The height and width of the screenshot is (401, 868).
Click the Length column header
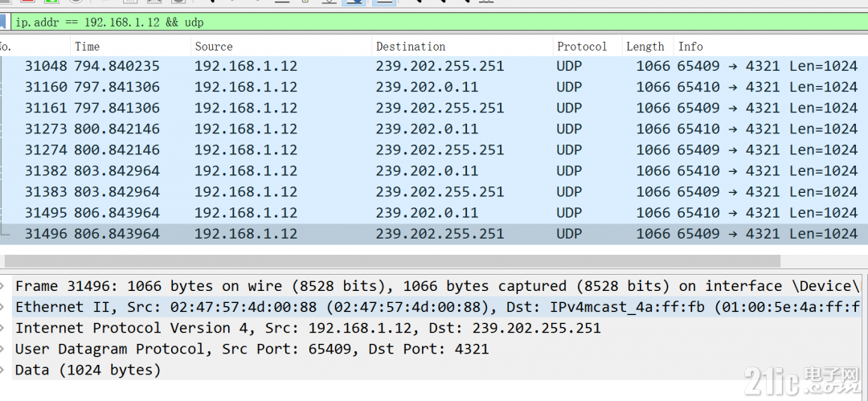coord(648,47)
